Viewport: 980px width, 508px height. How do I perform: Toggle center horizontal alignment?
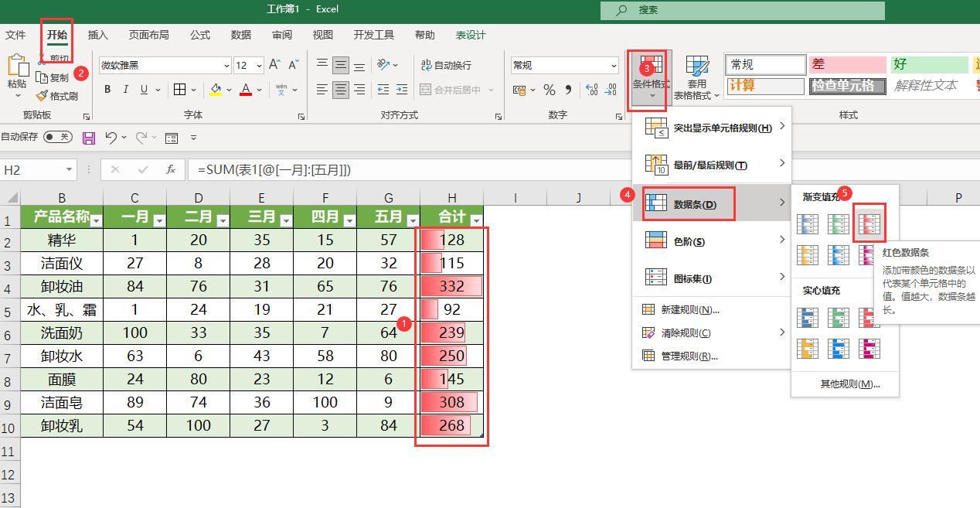coord(341,90)
